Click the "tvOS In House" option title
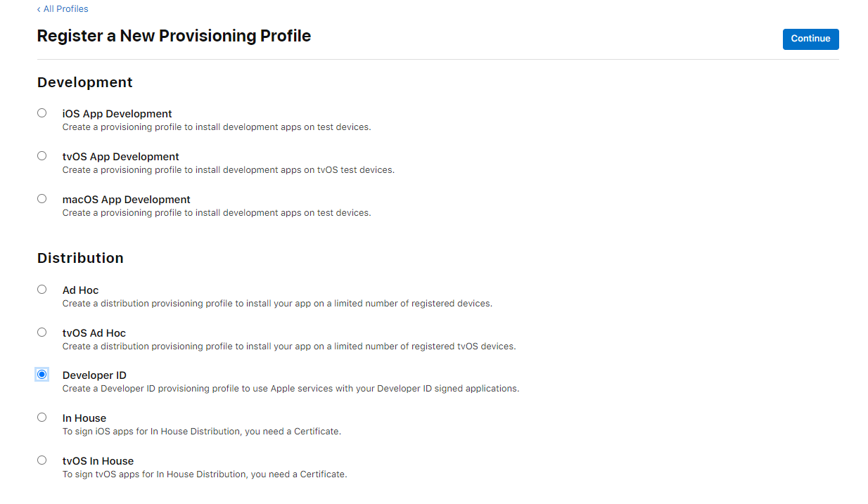Screen dimensions: 868x504 tap(98, 461)
